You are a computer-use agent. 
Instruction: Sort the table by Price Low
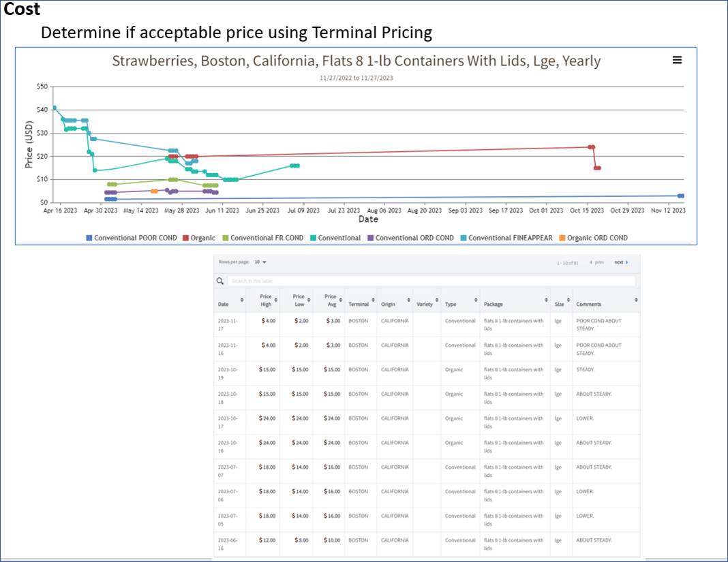(x=309, y=300)
